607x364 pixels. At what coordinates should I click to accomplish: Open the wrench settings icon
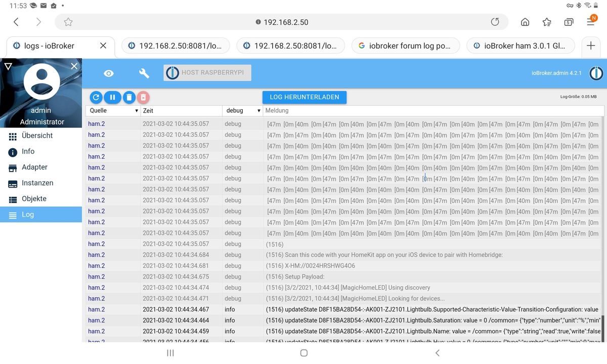tap(144, 73)
